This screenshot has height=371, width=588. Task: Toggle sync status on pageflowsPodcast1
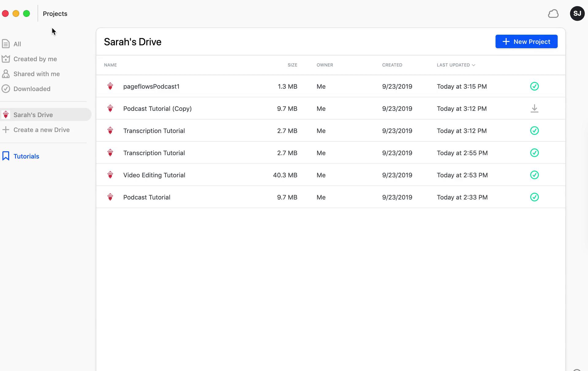(535, 86)
